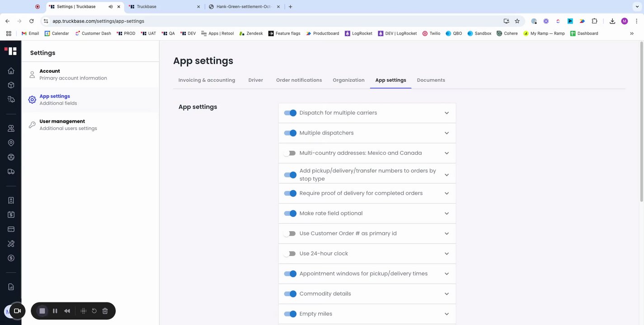
Task: Bookmark this page with star icon
Action: [517, 21]
